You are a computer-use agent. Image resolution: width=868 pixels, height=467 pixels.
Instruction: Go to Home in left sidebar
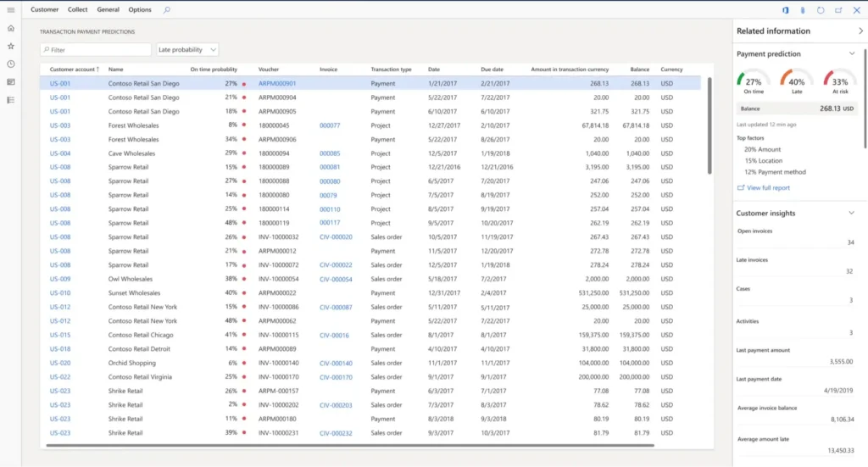pyautogui.click(x=10, y=28)
